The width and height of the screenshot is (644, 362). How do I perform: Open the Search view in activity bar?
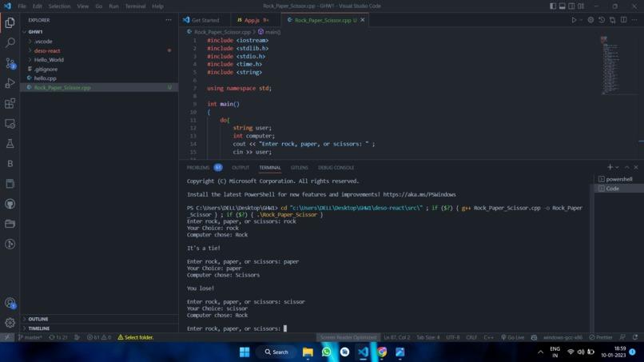[10, 42]
